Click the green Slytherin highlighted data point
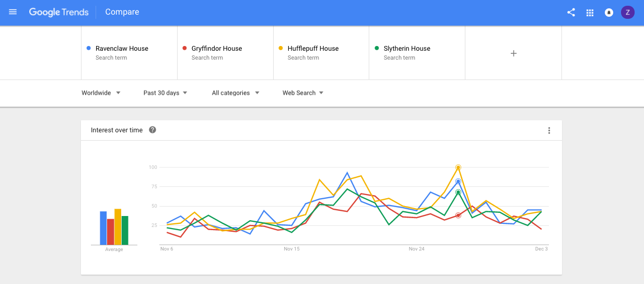 458,192
